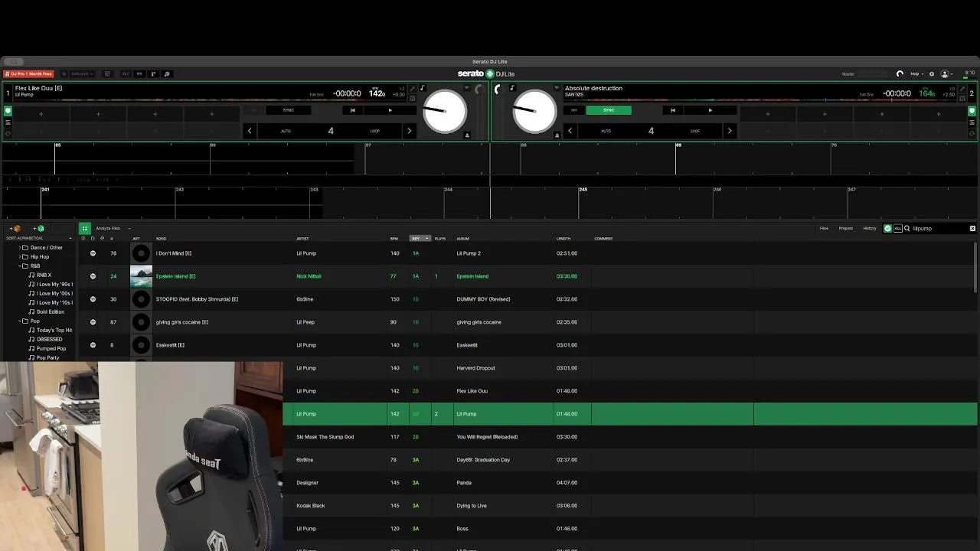Click the deck 1 platter
The image size is (980, 551).
click(x=445, y=111)
